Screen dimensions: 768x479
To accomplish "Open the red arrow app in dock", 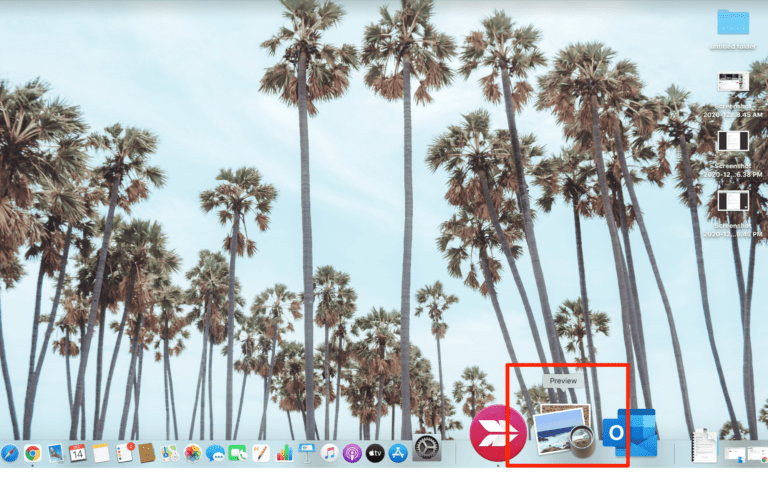I will [x=498, y=434].
